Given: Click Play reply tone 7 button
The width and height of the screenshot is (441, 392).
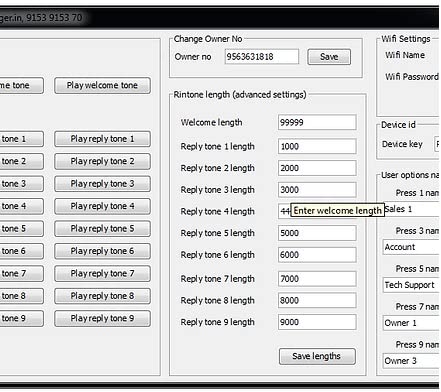Looking at the screenshot, I should [102, 274].
